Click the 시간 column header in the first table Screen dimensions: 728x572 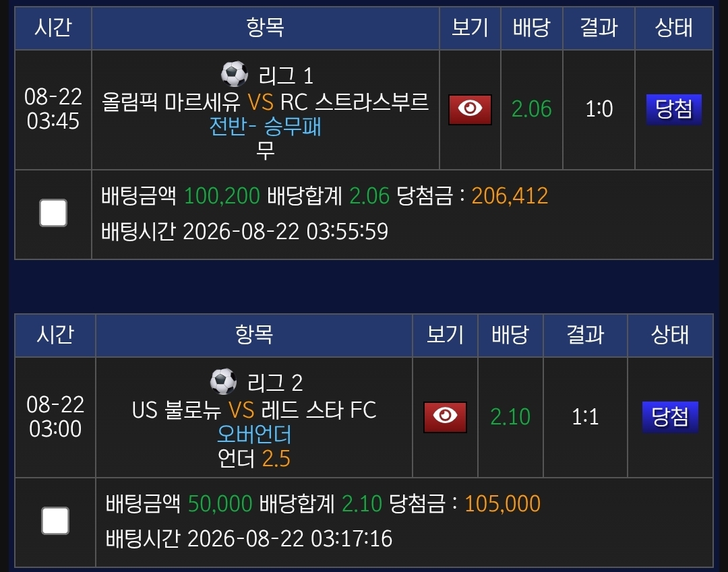(53, 28)
